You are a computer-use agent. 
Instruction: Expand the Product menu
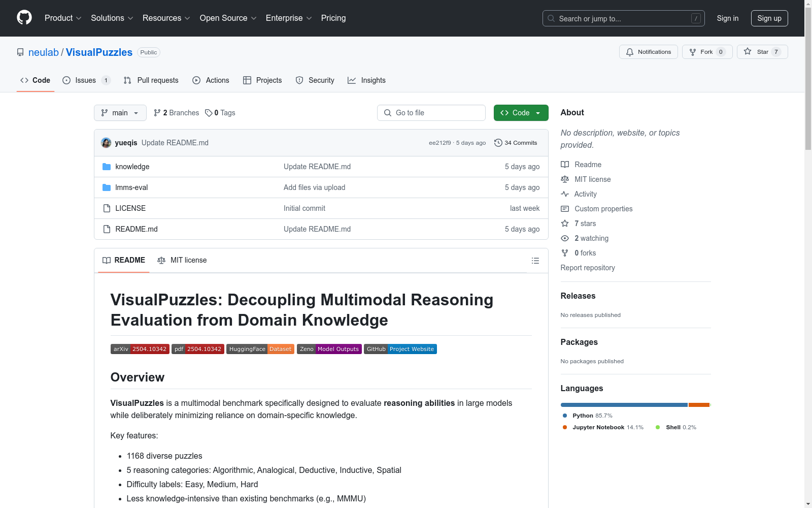pos(63,18)
